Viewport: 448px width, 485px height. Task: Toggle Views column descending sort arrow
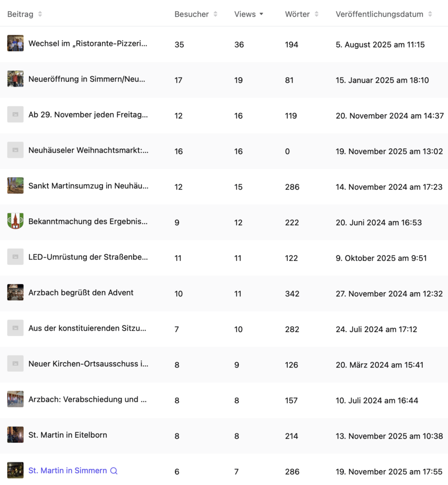tap(261, 14)
